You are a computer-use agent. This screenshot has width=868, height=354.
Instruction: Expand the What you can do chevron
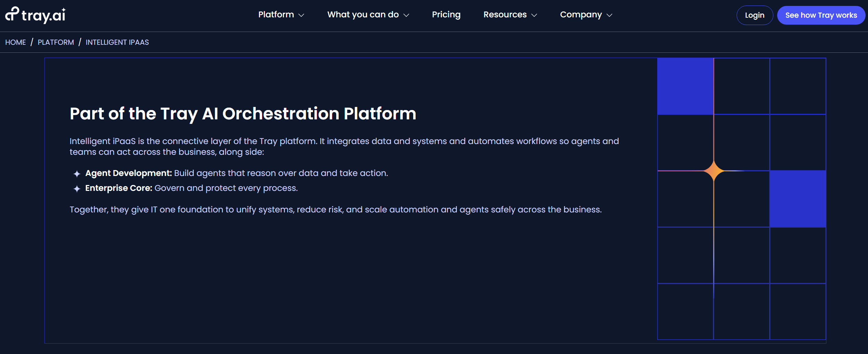coord(407,15)
